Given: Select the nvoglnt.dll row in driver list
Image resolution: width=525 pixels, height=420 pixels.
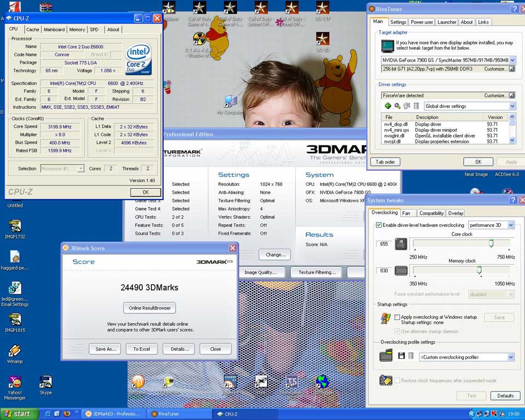Looking at the screenshot, I should pos(445,136).
